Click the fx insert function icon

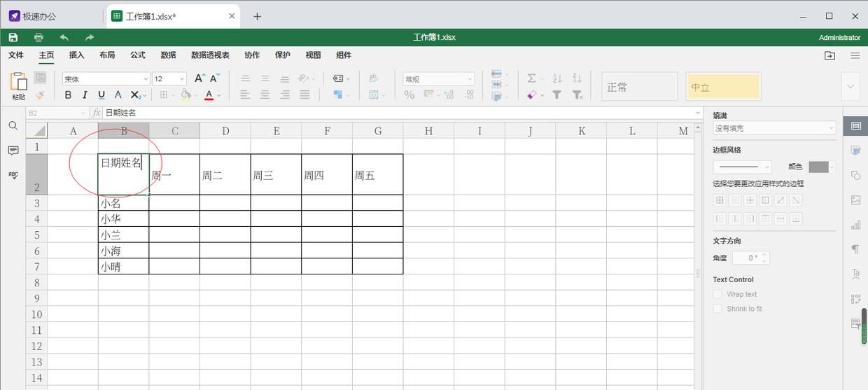tap(97, 113)
